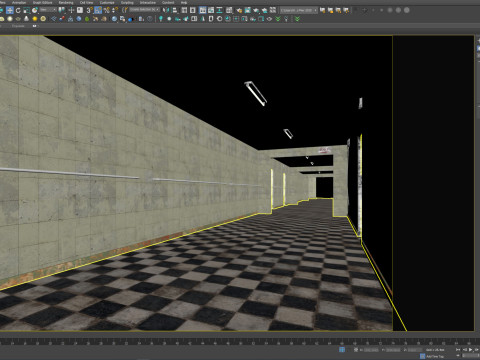Screen dimensions: 480x360
Task: Open the Rendering menu
Action: tap(66, 3)
